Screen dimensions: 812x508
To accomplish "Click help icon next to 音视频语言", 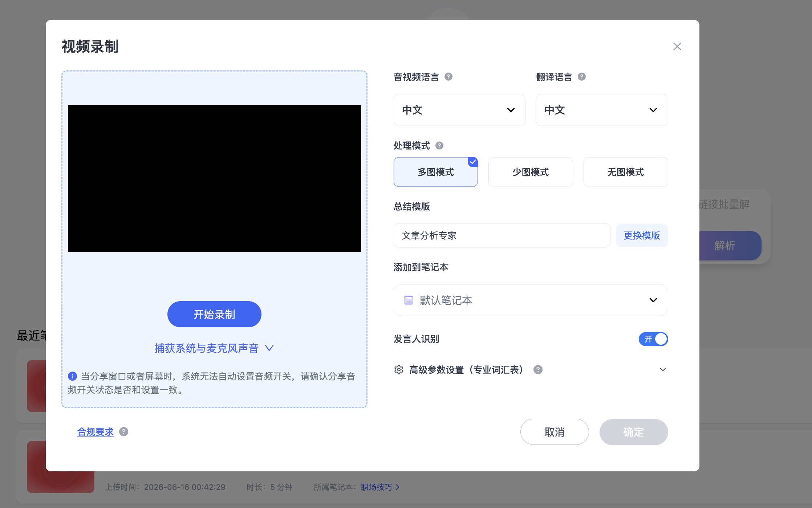I will pos(448,77).
